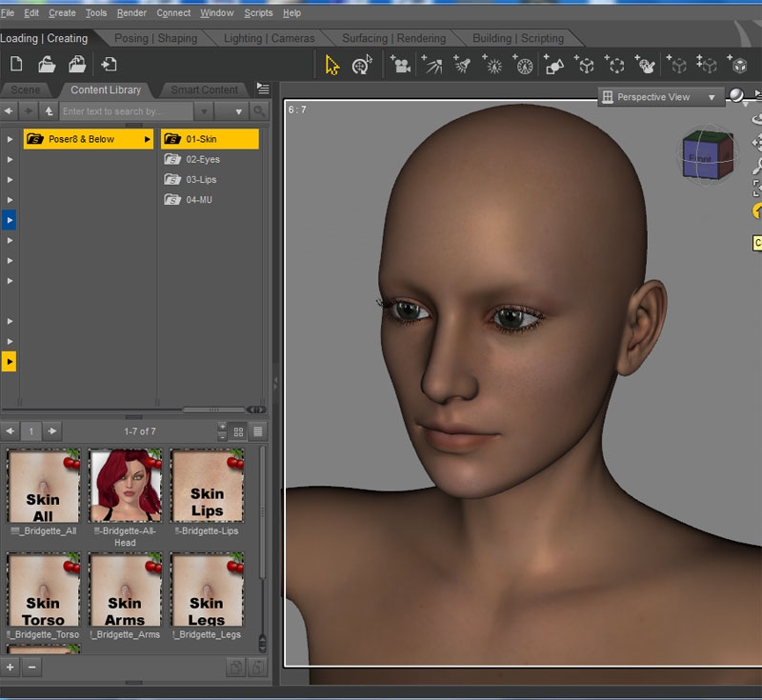Expand the Poser8 & Below folder arrow
This screenshot has height=700, width=762.
click(x=148, y=139)
